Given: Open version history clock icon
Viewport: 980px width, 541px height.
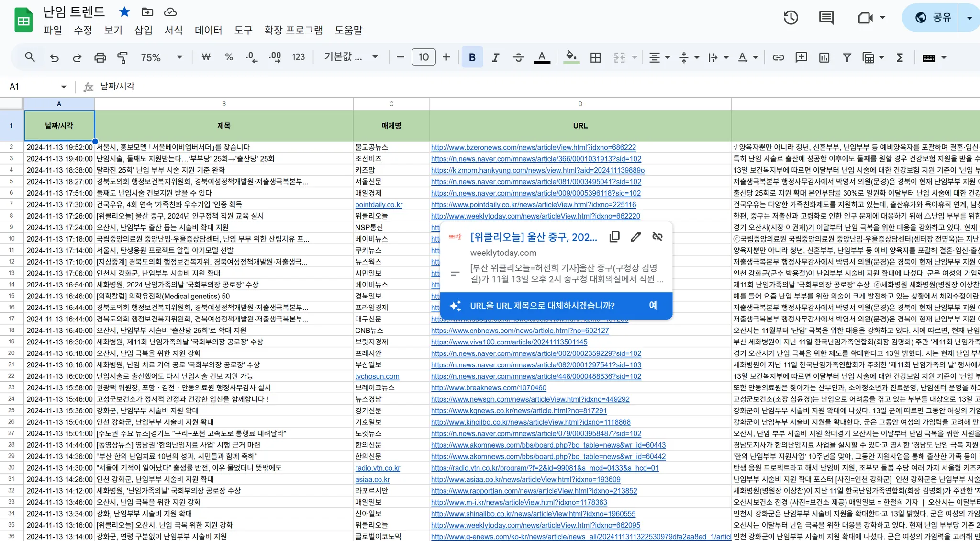Looking at the screenshot, I should coord(791,18).
